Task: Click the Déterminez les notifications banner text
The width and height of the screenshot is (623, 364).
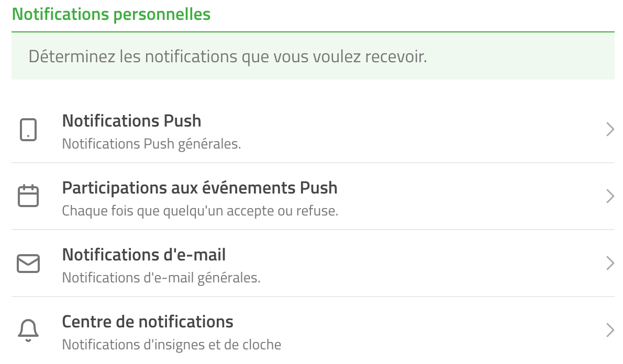Action: tap(228, 56)
